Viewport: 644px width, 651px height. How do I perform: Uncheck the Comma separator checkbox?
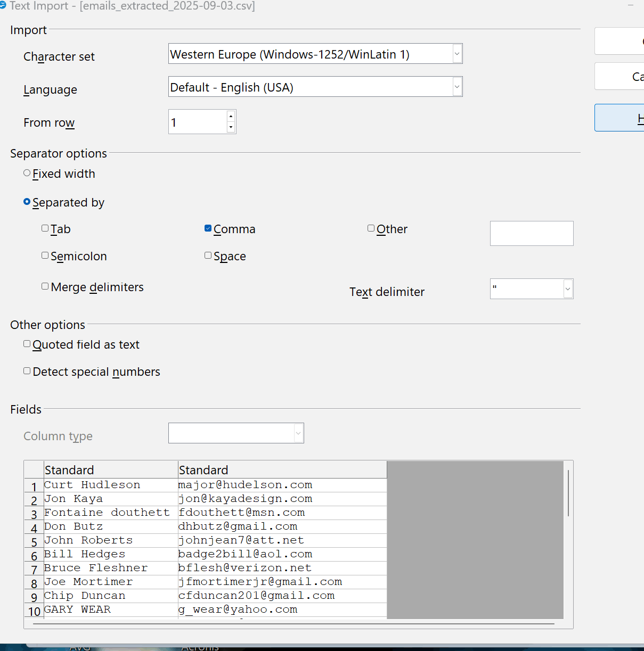pos(208,228)
